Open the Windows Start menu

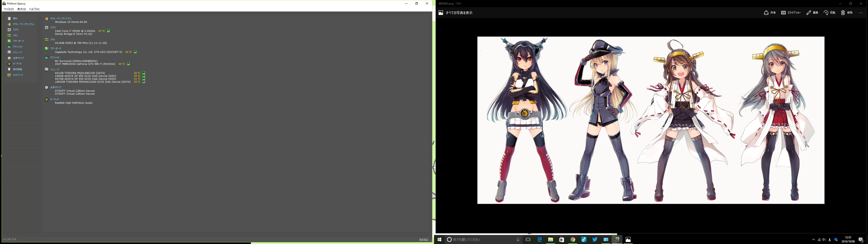[x=439, y=240]
